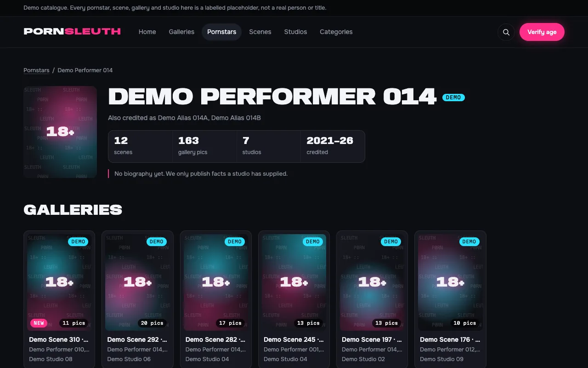Image resolution: width=588 pixels, height=368 pixels.
Task: Open the Galleries nav item
Action: pos(181,32)
